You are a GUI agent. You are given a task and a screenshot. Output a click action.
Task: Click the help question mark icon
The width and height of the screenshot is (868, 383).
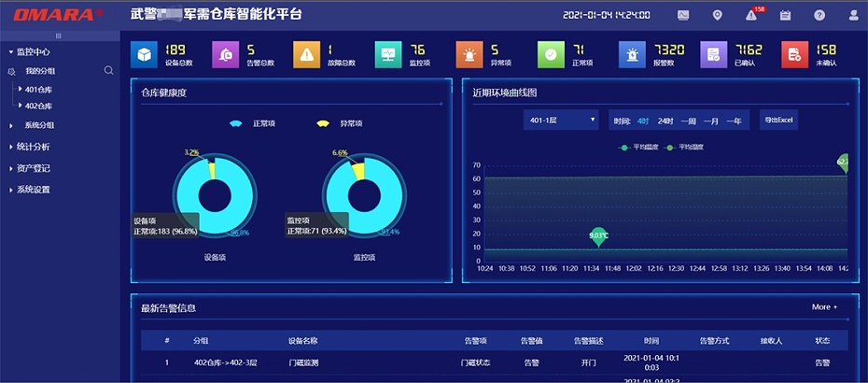pyautogui.click(x=819, y=15)
